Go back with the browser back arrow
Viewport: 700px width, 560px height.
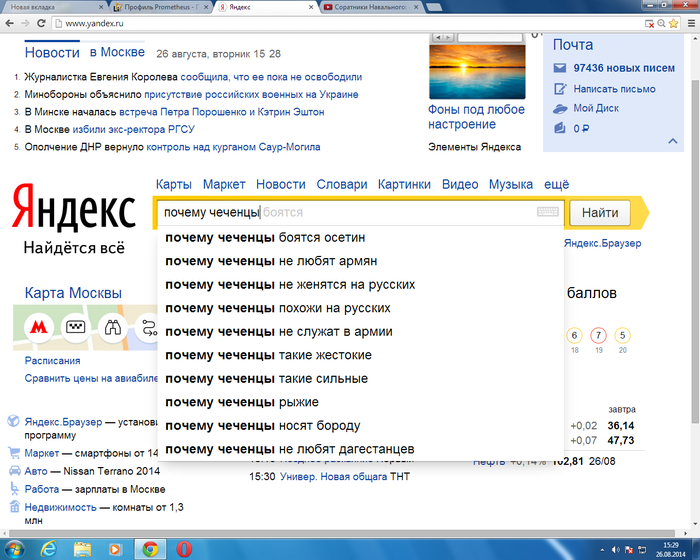tap(9, 23)
